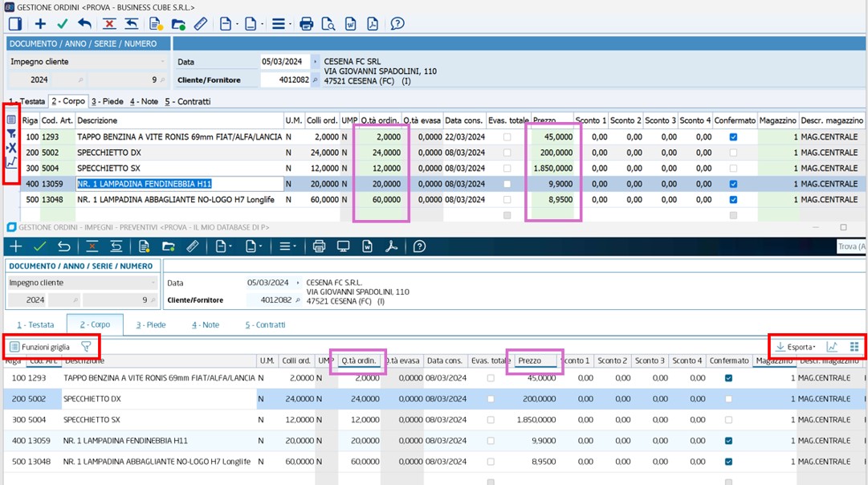Open the Esporta dropdown
The width and height of the screenshot is (868, 485).
tap(797, 347)
